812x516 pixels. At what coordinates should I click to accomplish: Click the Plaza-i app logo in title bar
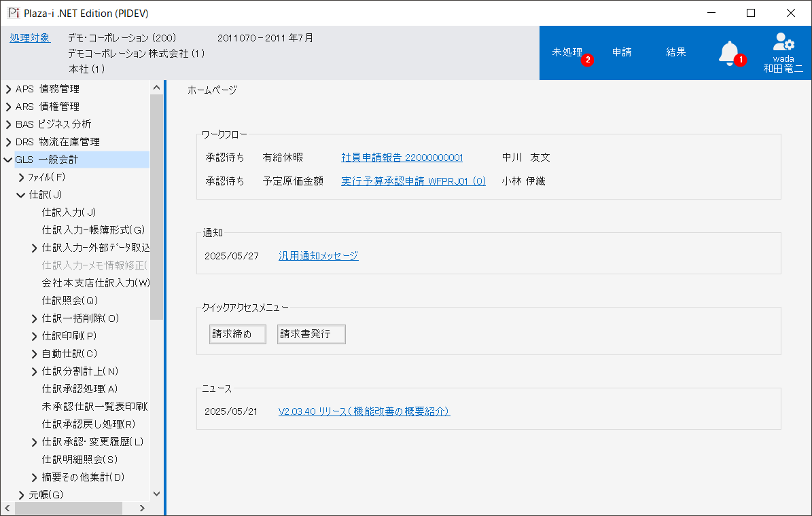click(13, 13)
